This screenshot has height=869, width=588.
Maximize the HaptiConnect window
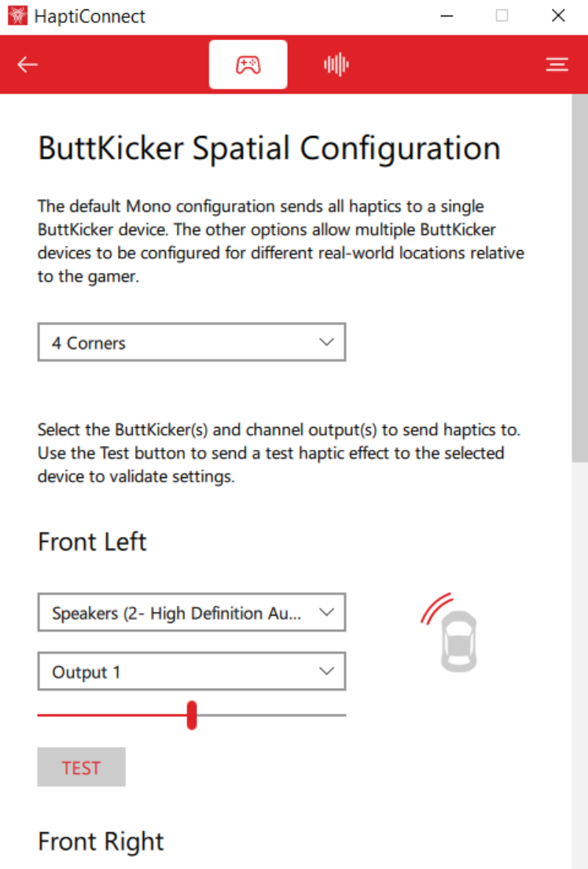pyautogui.click(x=502, y=16)
